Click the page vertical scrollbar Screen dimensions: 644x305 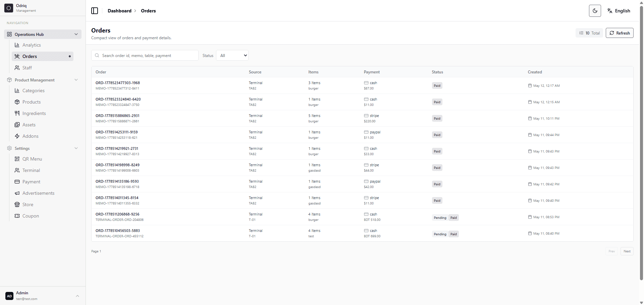[641, 143]
